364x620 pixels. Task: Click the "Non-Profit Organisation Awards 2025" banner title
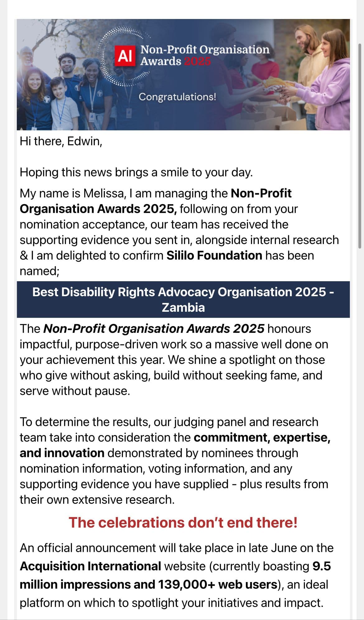(204, 55)
